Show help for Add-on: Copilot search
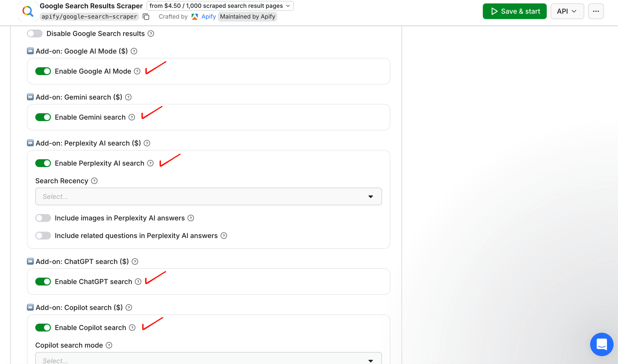The width and height of the screenshot is (618, 364). point(129,308)
